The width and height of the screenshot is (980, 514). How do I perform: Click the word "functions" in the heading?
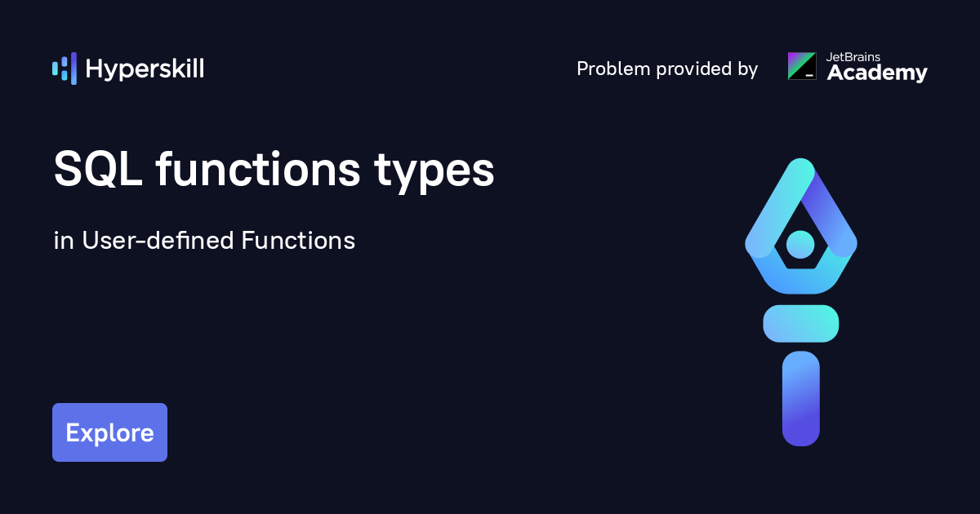[x=257, y=171]
